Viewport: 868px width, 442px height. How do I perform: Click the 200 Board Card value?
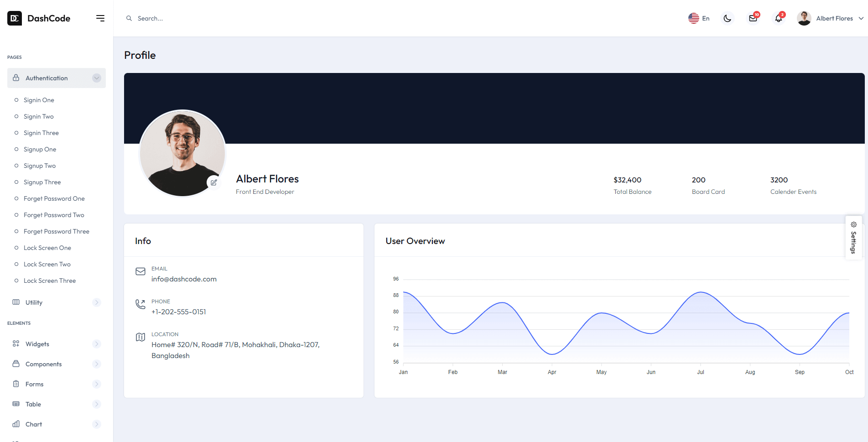pyautogui.click(x=698, y=180)
